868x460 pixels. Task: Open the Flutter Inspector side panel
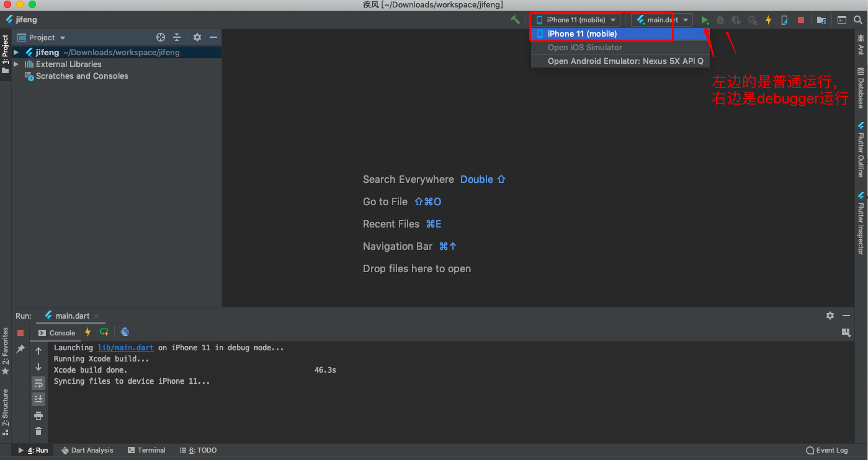(861, 223)
